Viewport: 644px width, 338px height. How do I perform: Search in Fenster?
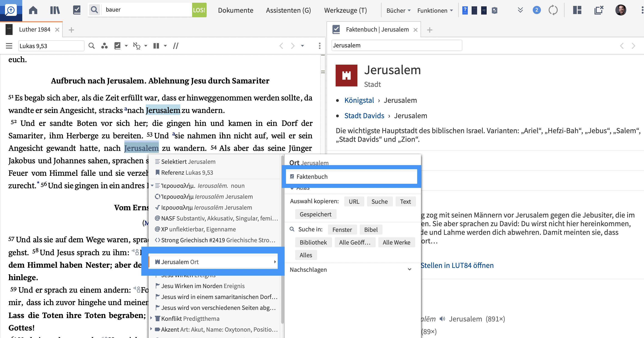[342, 230]
